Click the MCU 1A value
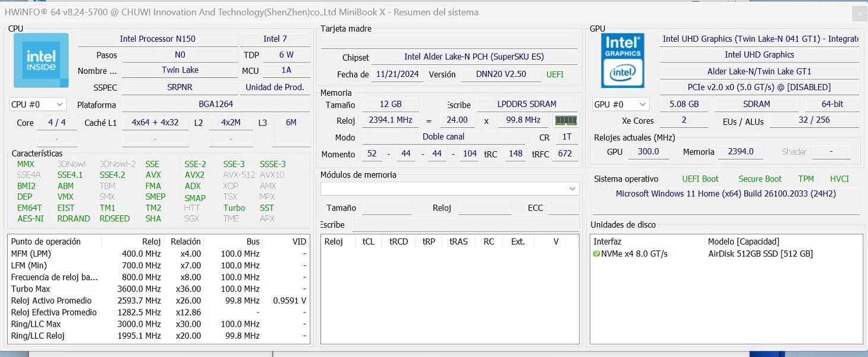 [x=286, y=70]
